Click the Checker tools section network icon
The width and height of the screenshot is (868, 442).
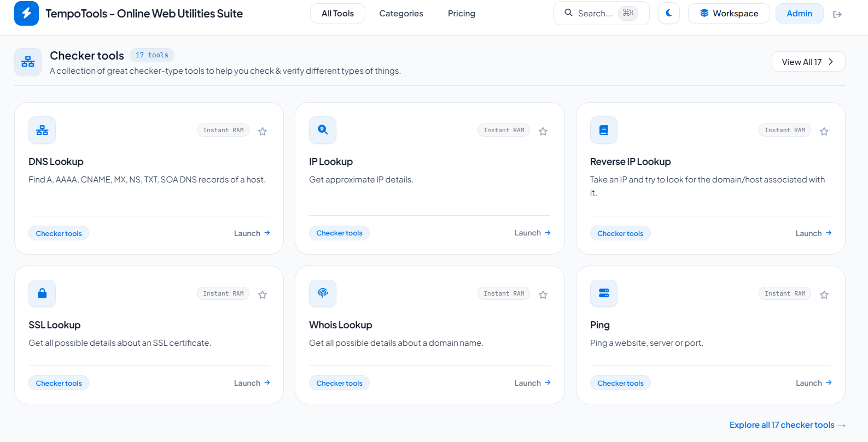28,62
